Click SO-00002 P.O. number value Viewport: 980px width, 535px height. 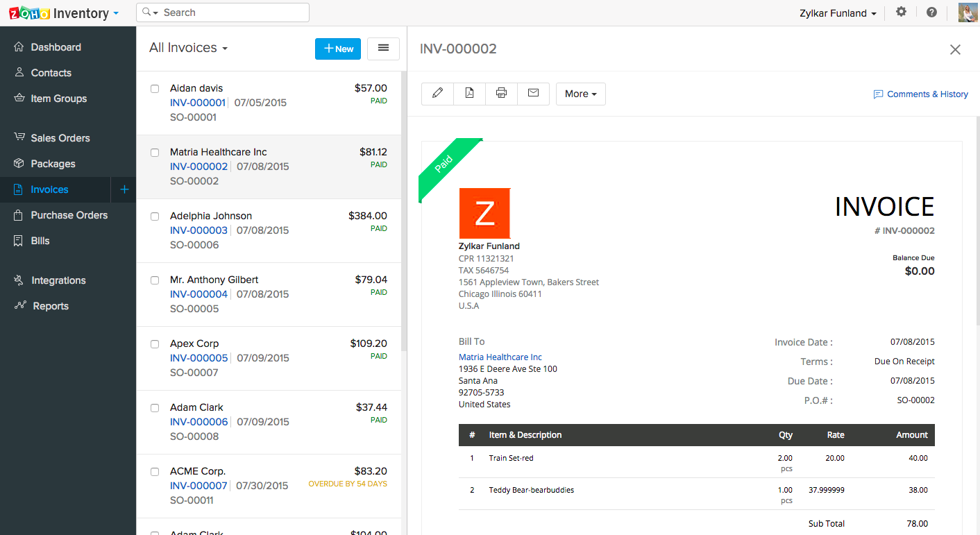coord(916,400)
